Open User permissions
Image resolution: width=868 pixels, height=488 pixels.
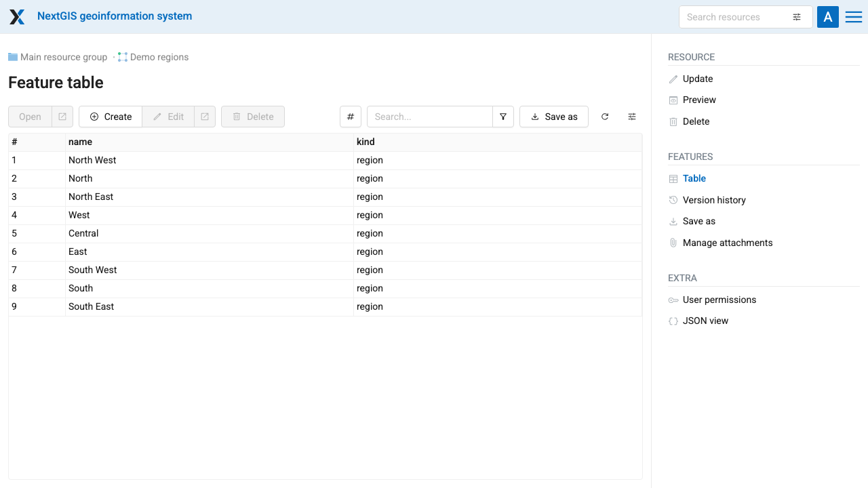coord(719,300)
